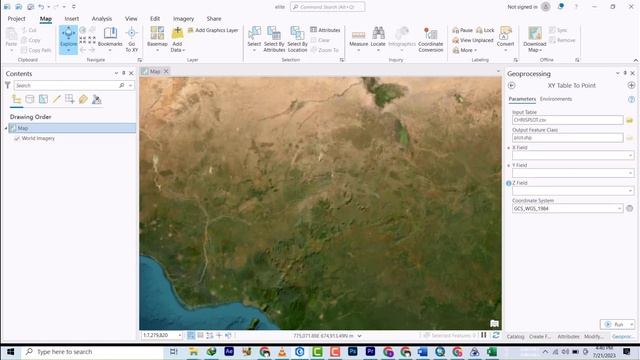The image size is (640, 360).
Task: Switch to the Insert ribbon tab
Action: tap(71, 19)
